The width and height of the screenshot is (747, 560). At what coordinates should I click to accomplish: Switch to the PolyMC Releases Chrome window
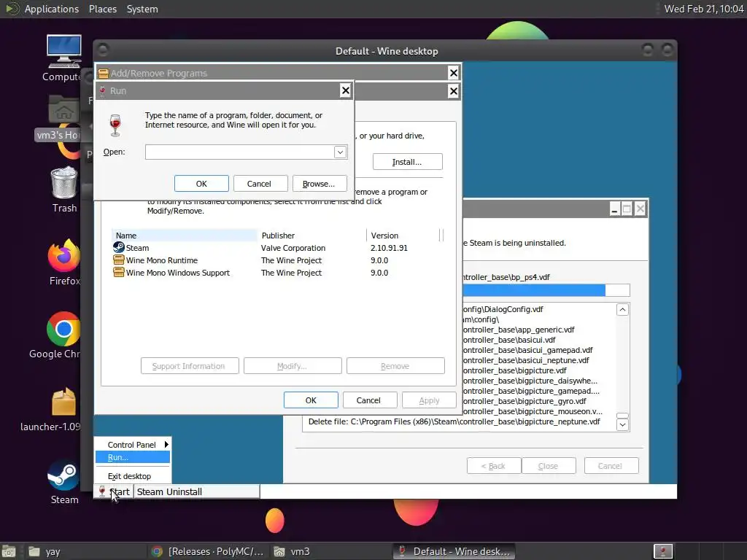(207, 551)
